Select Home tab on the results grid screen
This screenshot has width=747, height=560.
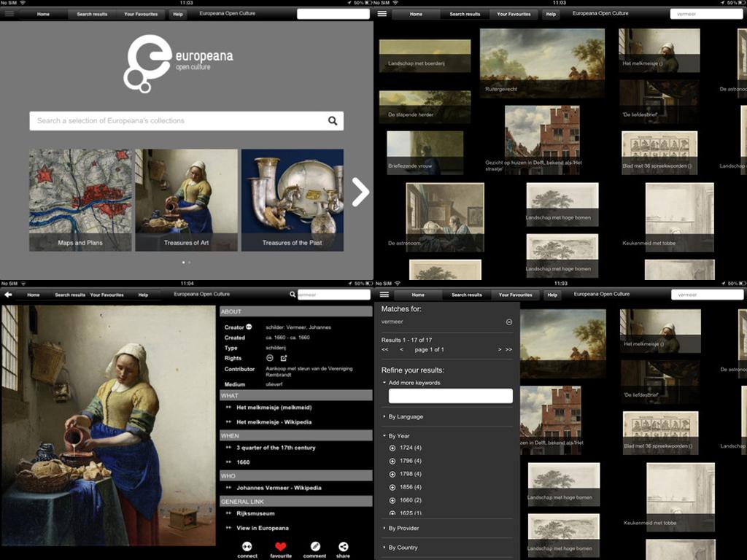pyautogui.click(x=416, y=14)
